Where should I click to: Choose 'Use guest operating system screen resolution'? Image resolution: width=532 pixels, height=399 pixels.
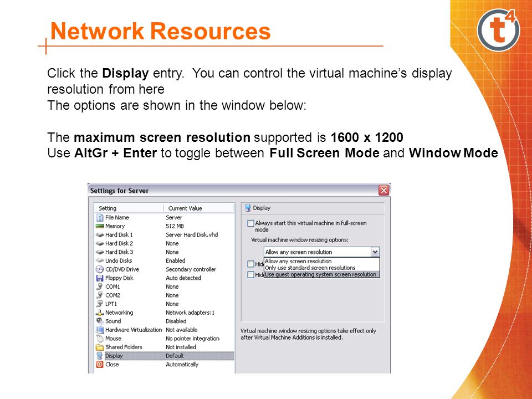coord(321,274)
